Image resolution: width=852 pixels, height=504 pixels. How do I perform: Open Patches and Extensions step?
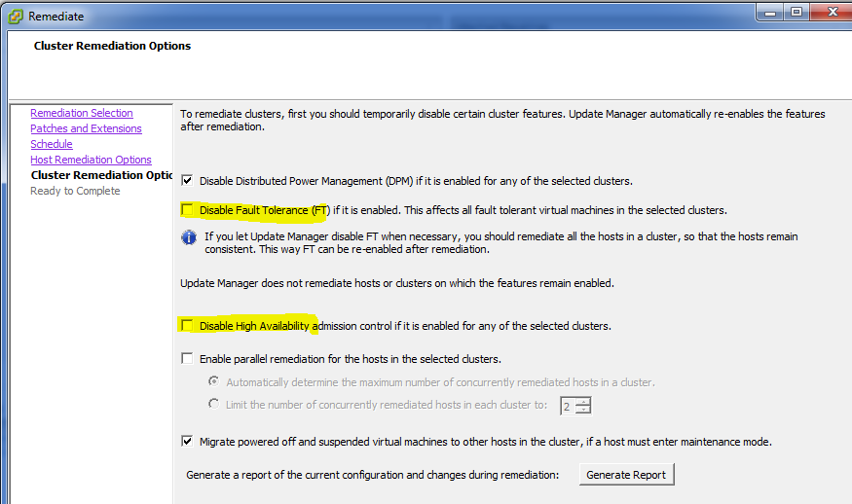click(86, 128)
